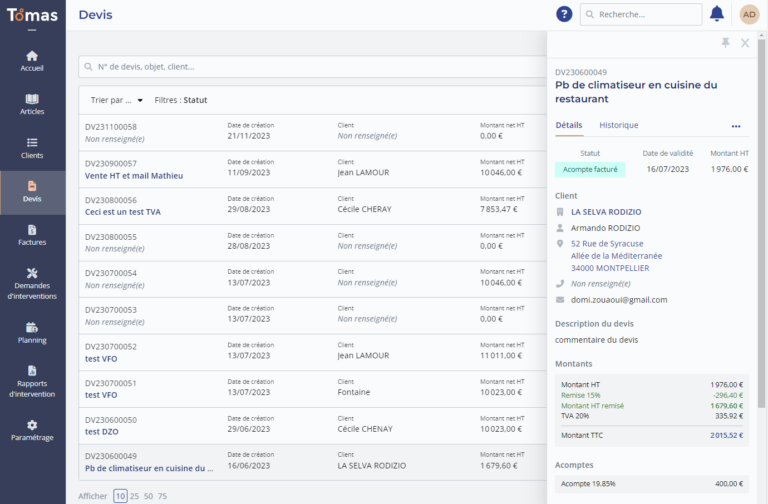Open the AD user avatar menu

tap(749, 14)
